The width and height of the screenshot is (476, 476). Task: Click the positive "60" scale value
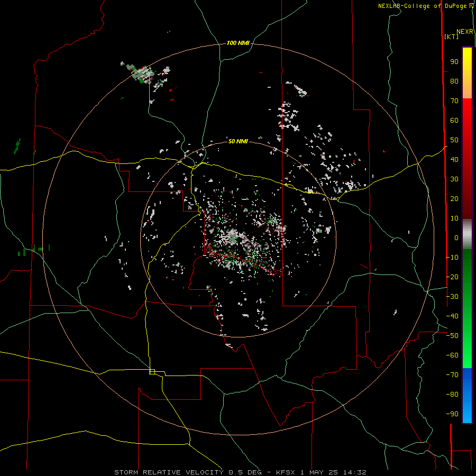point(454,120)
